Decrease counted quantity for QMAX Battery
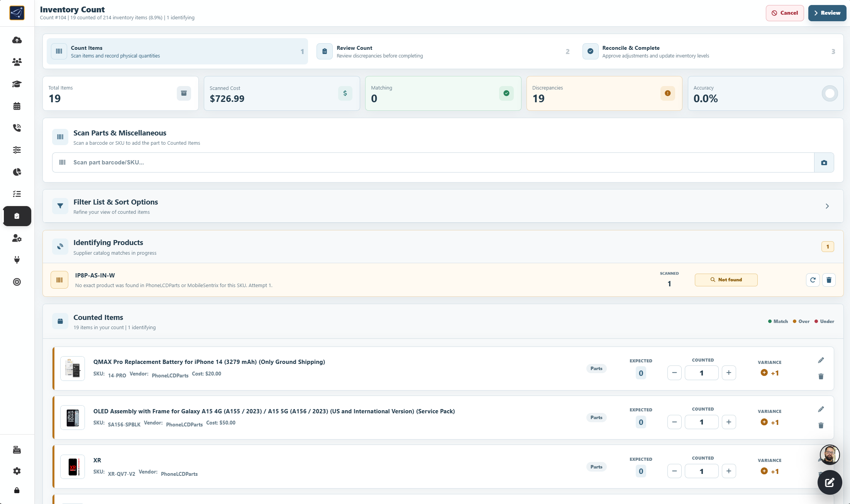Screen dimensions: 850x504 [674, 373]
